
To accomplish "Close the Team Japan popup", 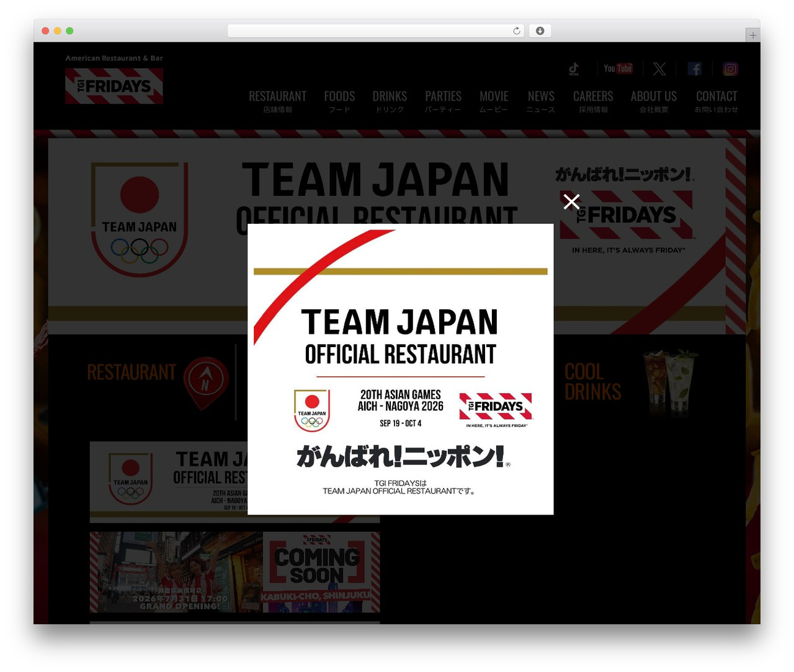I will click(x=571, y=201).
